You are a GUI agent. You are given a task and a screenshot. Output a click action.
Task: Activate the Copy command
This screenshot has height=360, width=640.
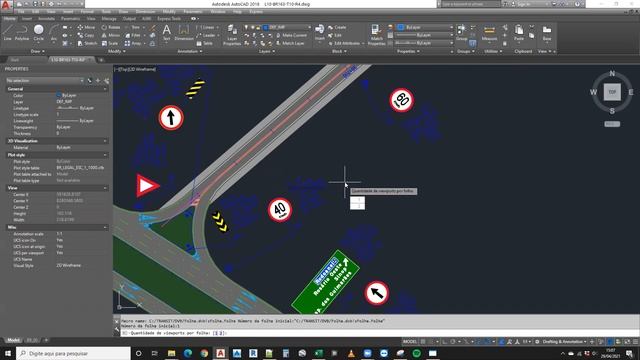pos(86,35)
